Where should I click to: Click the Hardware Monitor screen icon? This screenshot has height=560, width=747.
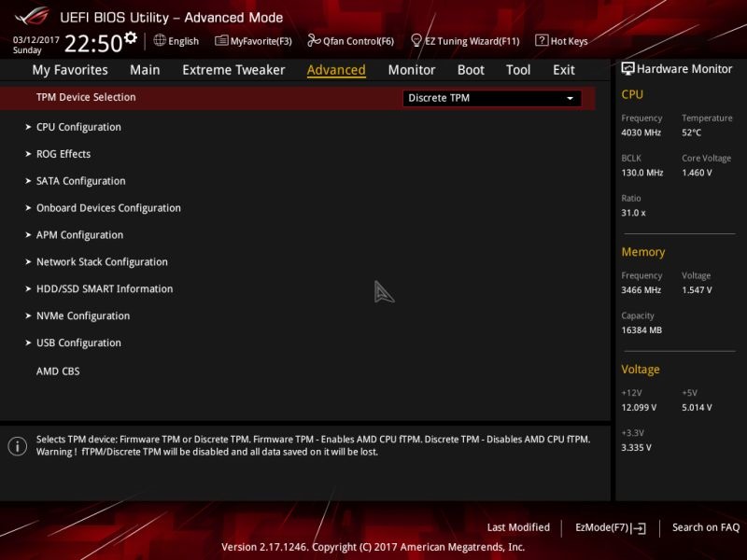pyautogui.click(x=627, y=68)
